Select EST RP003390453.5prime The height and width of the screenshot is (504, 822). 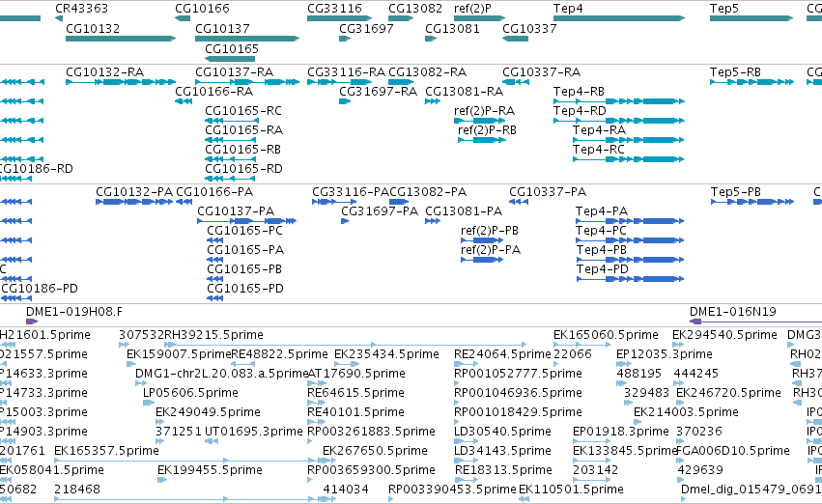click(x=452, y=490)
